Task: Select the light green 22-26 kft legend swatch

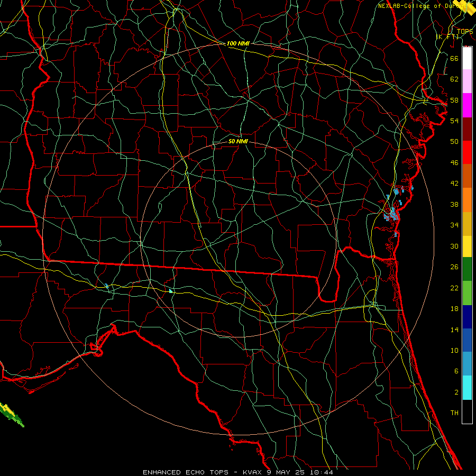Action: point(467,293)
